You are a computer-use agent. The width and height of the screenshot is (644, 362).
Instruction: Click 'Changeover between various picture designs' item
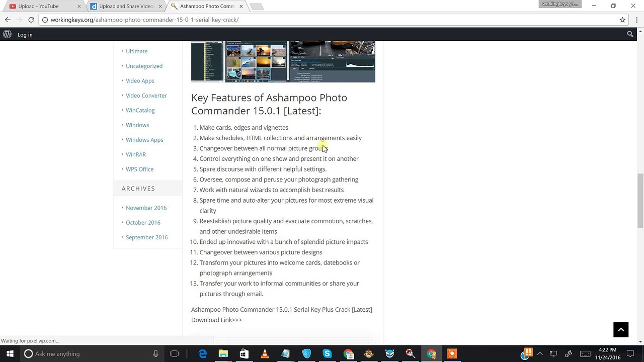pos(261,252)
